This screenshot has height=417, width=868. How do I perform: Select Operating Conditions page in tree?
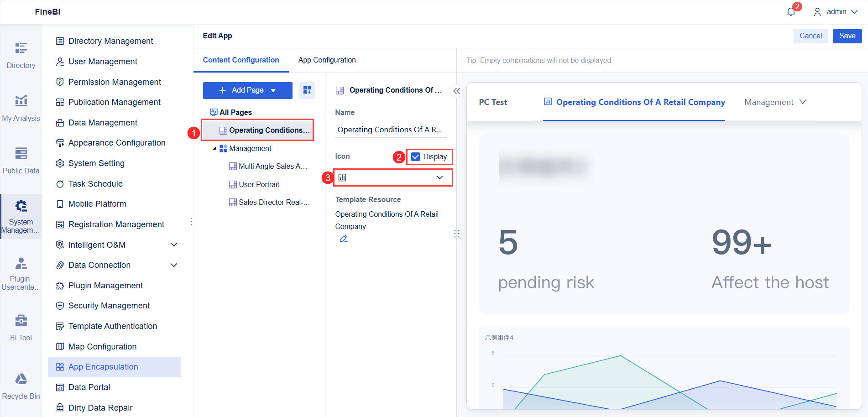point(257,130)
